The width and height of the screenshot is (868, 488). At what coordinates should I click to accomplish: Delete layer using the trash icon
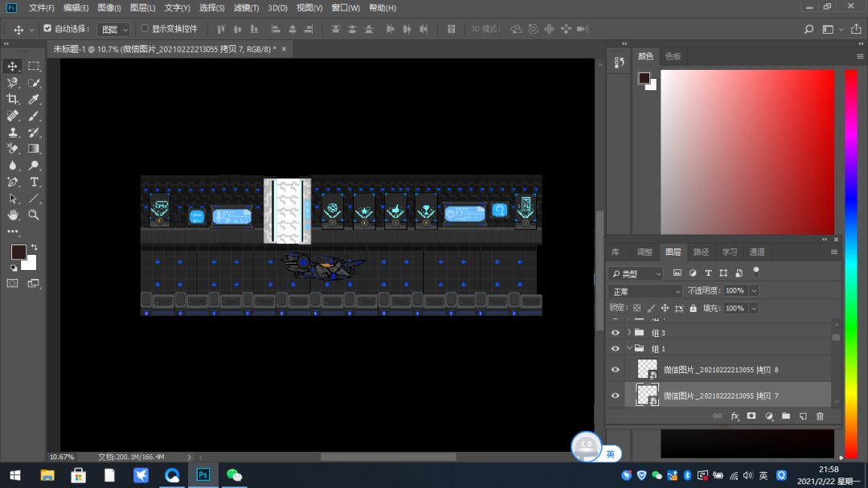[x=820, y=416]
